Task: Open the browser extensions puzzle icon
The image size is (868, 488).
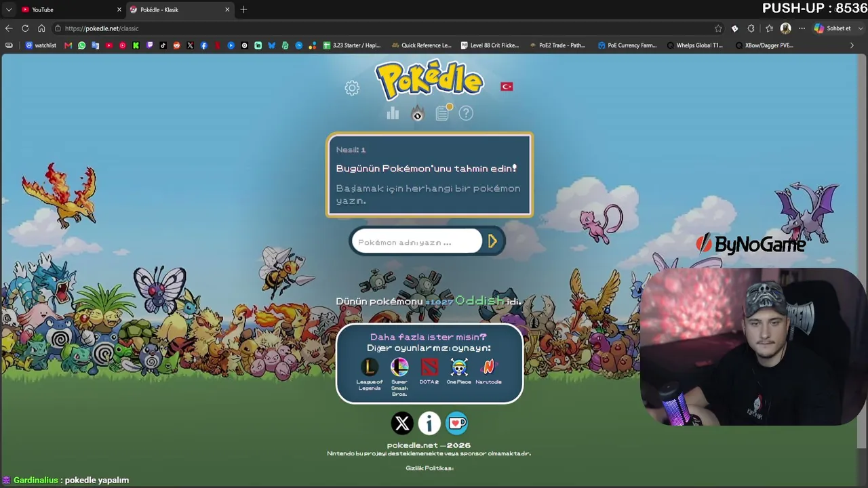Action: pos(751,28)
